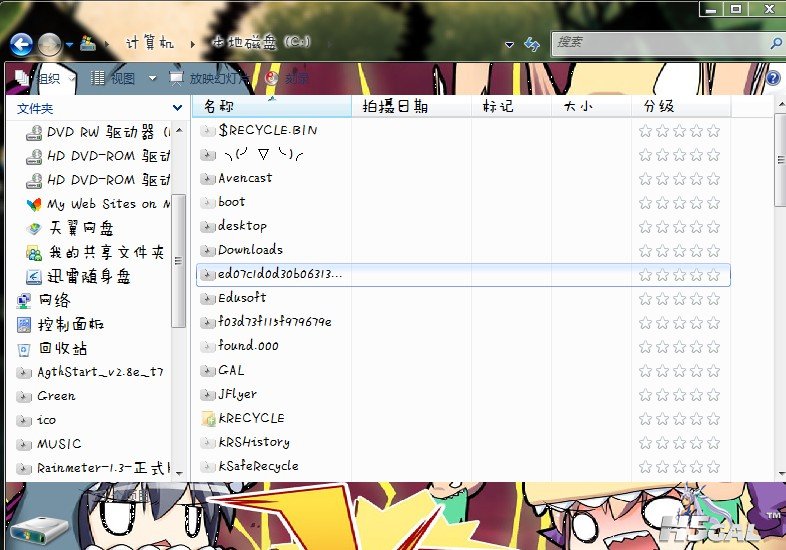
Task: Sort by 拍摄日期 column header
Action: point(411,106)
